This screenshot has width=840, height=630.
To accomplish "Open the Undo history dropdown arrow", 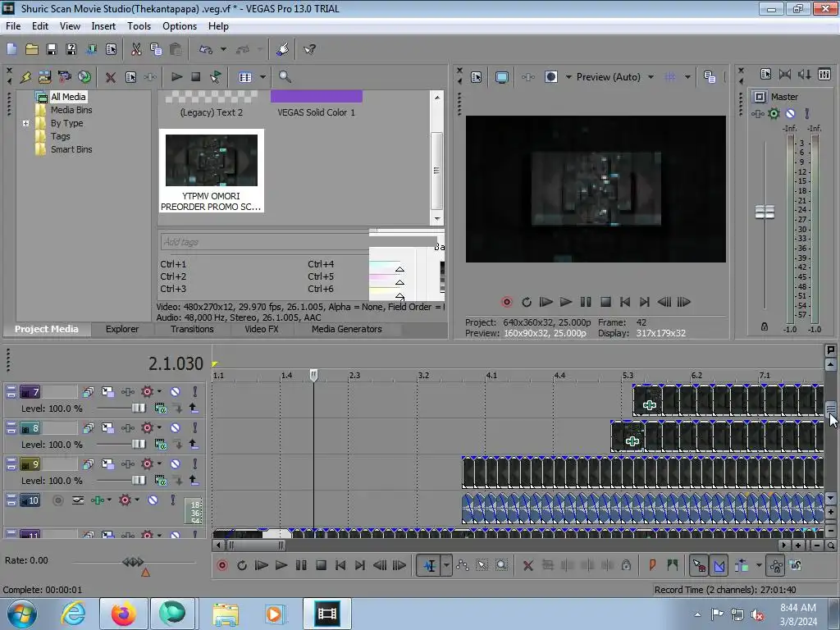I will click(223, 49).
